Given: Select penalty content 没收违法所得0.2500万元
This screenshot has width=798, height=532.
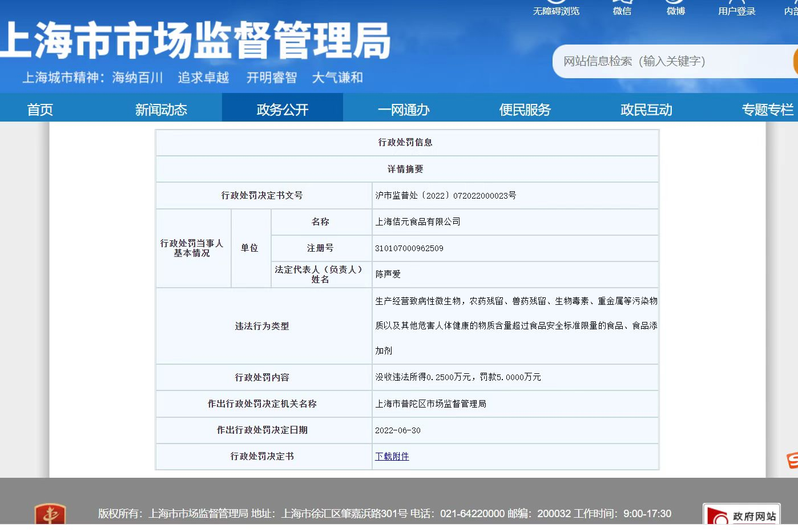Looking at the screenshot, I should tap(423, 377).
